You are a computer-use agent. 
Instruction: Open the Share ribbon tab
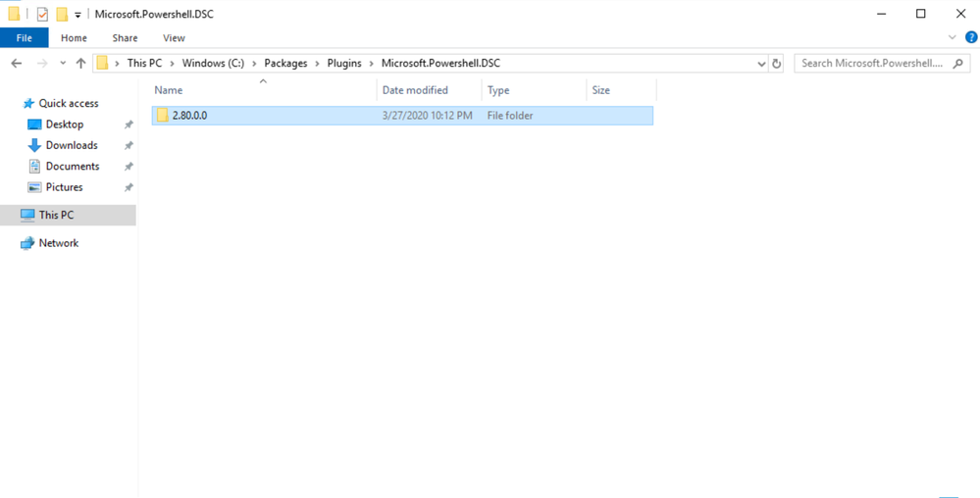click(125, 38)
